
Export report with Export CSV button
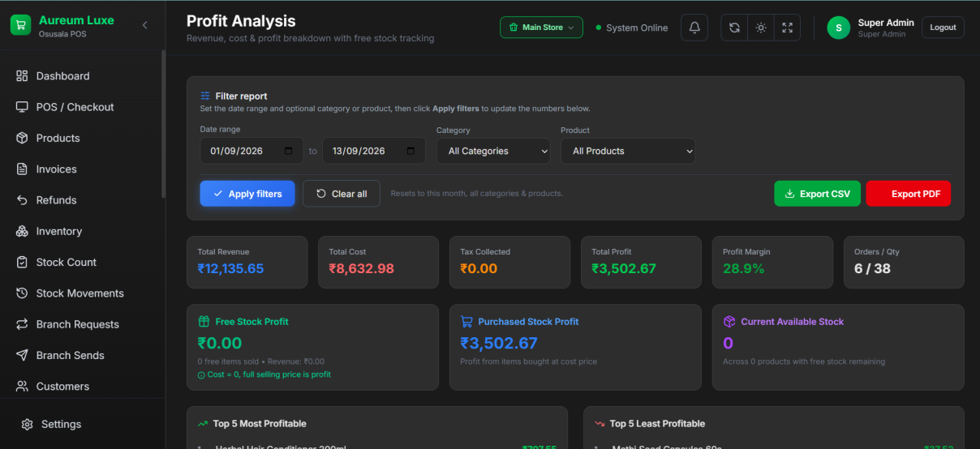click(x=818, y=194)
